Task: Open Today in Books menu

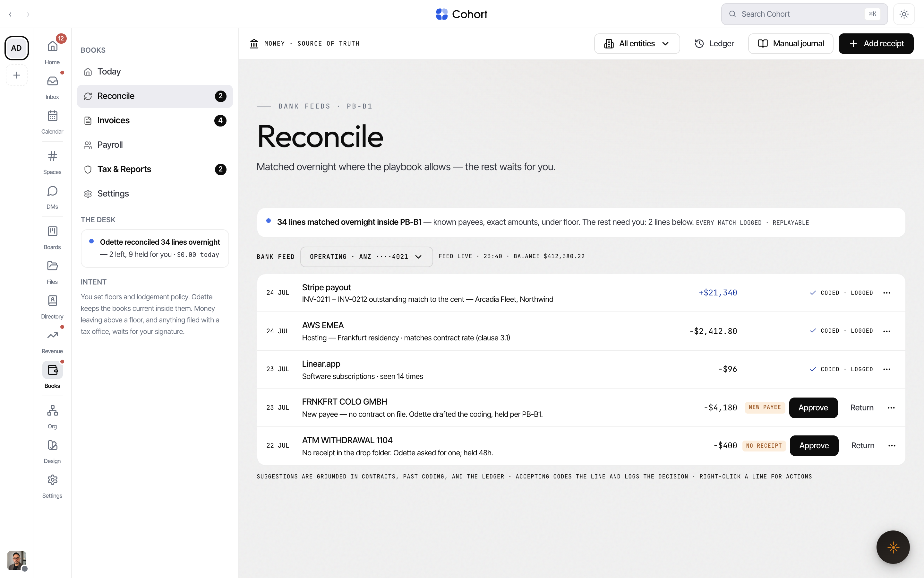Action: coord(155,72)
